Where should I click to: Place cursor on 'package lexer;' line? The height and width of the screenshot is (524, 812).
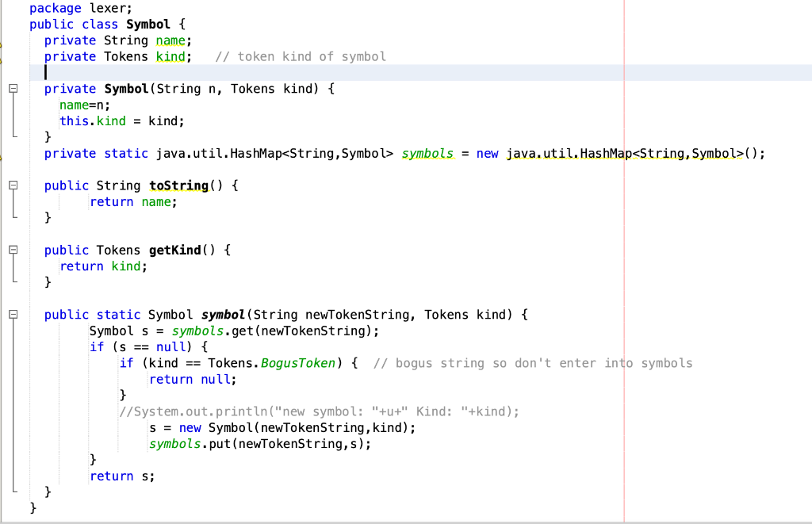coord(81,8)
